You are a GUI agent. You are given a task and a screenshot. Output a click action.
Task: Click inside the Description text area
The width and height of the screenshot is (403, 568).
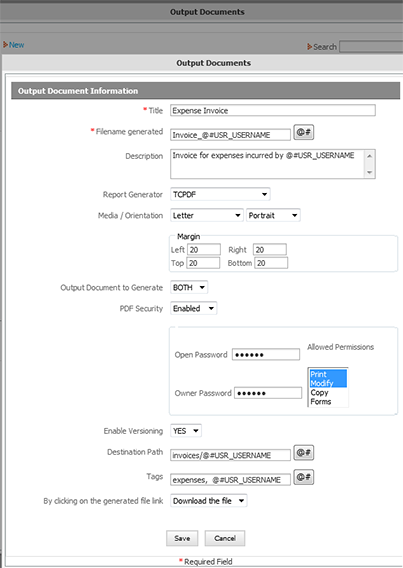pos(267,164)
